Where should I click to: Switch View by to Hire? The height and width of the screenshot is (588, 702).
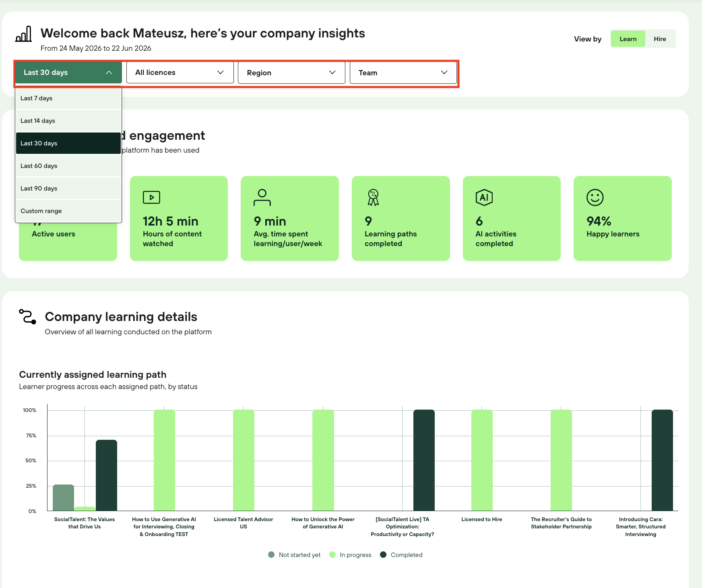click(x=660, y=39)
